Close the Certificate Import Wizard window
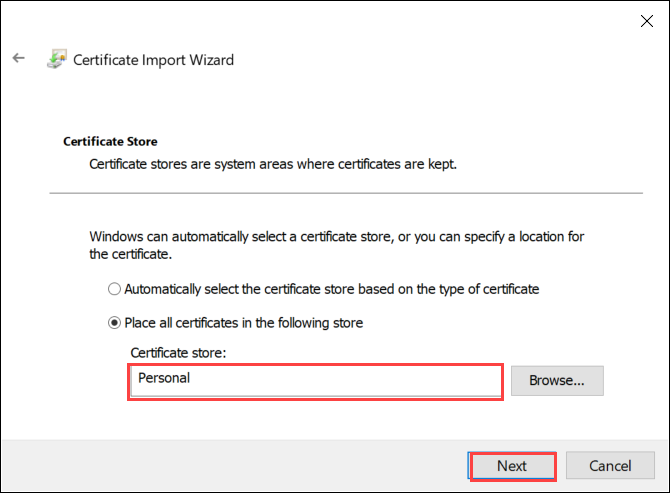 [x=641, y=19]
